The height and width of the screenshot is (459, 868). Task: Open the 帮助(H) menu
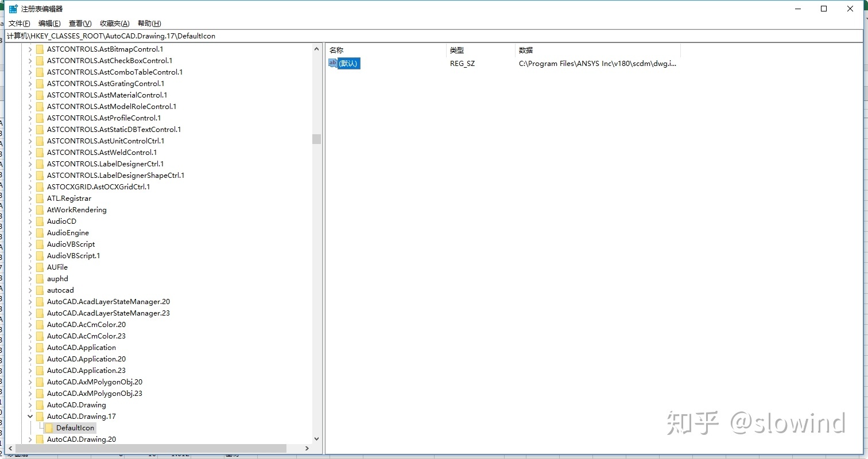tap(149, 24)
